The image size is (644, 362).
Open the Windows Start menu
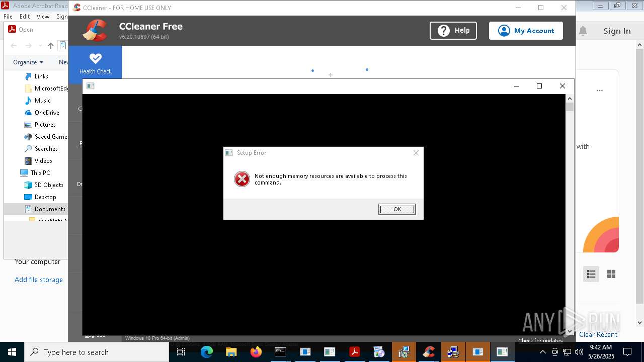[12, 352]
